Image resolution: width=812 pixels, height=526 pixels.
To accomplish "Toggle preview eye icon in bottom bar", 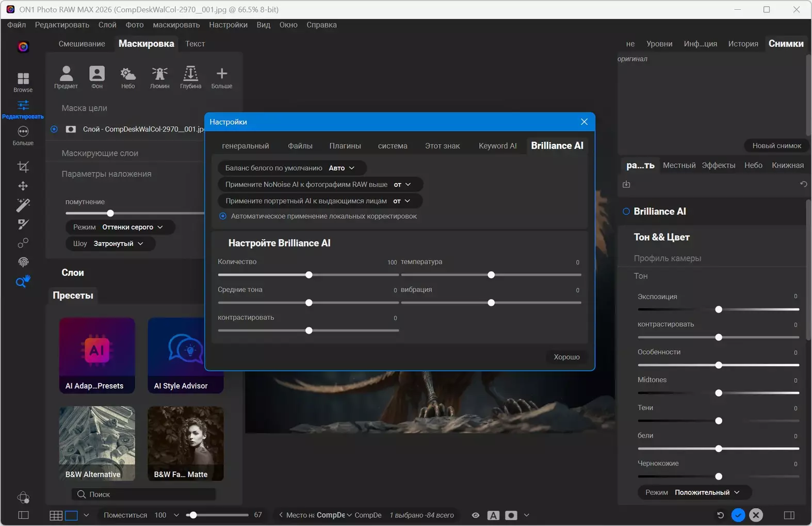I will pyautogui.click(x=476, y=515).
